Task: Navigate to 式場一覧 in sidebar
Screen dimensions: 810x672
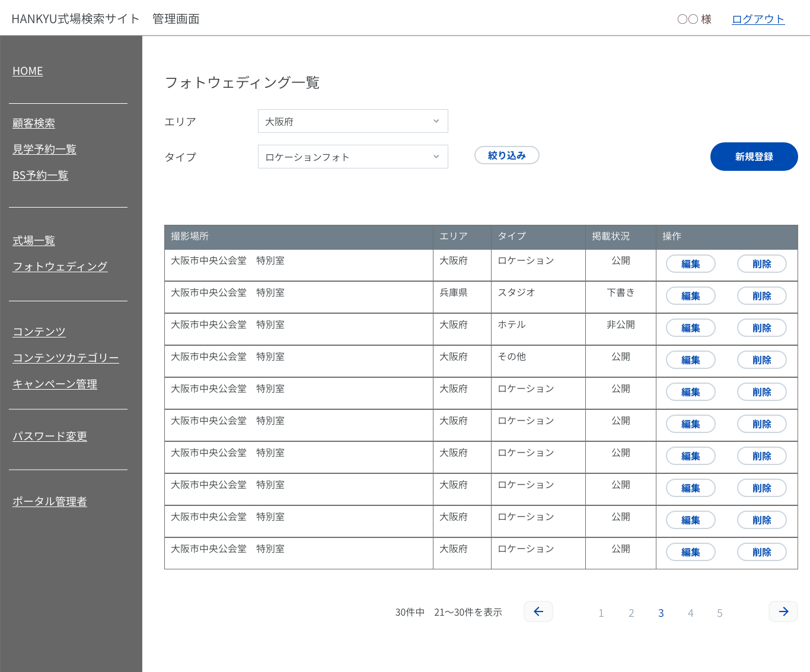Action: tap(34, 241)
